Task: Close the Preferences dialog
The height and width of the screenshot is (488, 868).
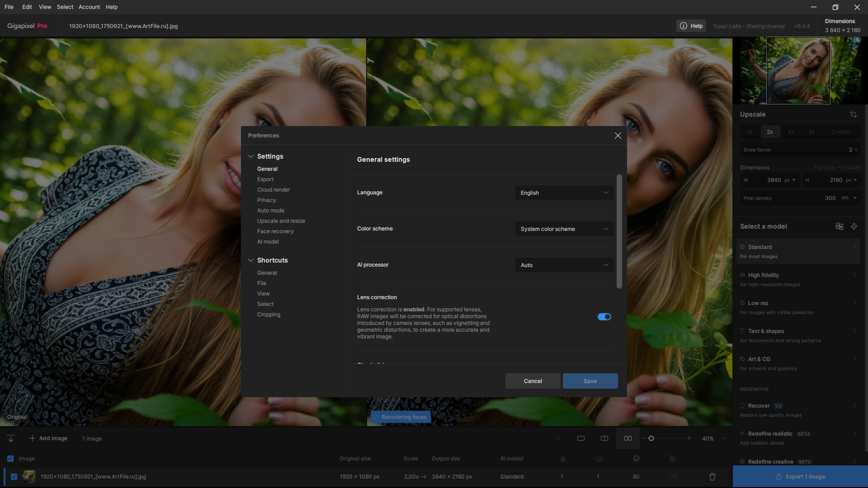Action: point(618,136)
